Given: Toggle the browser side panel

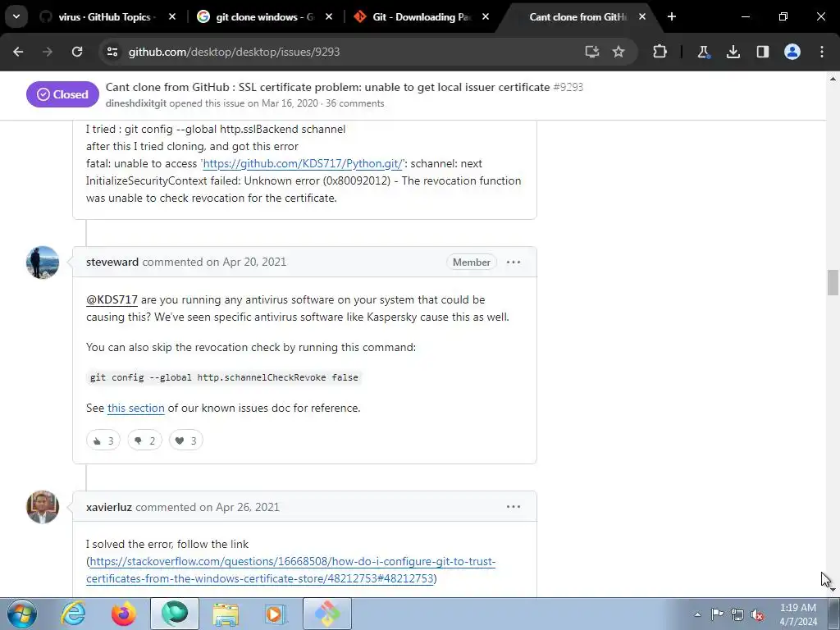Looking at the screenshot, I should click(762, 52).
